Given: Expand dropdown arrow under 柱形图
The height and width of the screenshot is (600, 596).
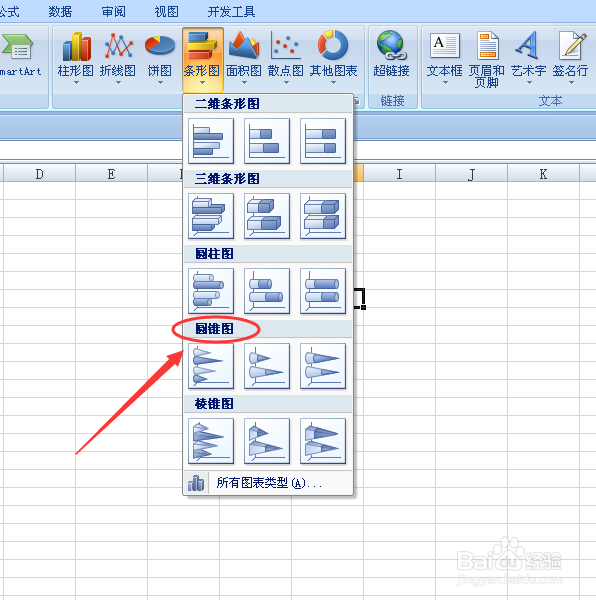Looking at the screenshot, I should click(76, 82).
